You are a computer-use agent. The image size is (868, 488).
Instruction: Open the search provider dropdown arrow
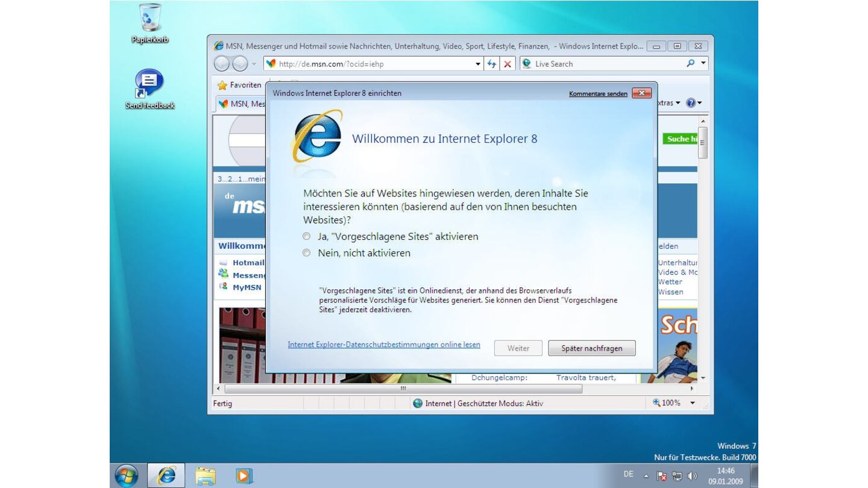(703, 63)
